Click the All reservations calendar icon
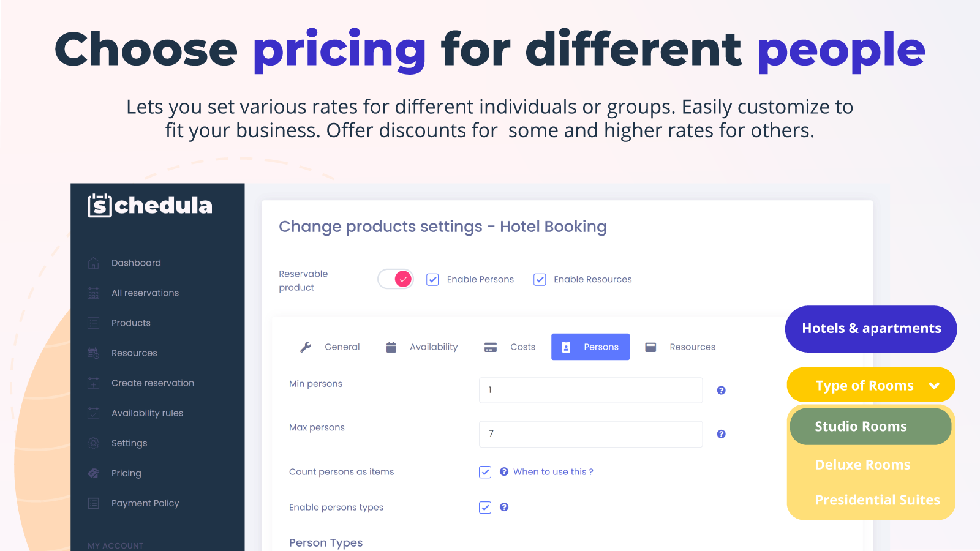 click(x=93, y=293)
